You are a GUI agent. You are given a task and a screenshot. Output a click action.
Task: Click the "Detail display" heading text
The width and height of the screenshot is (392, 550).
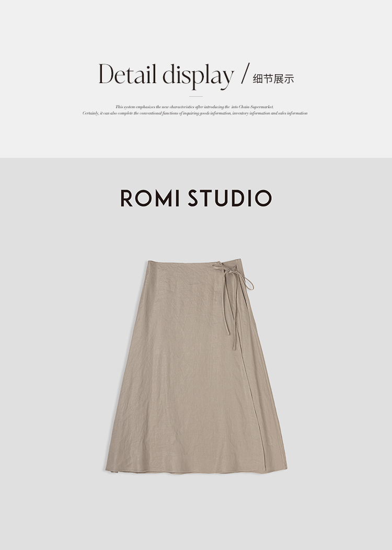166,75
